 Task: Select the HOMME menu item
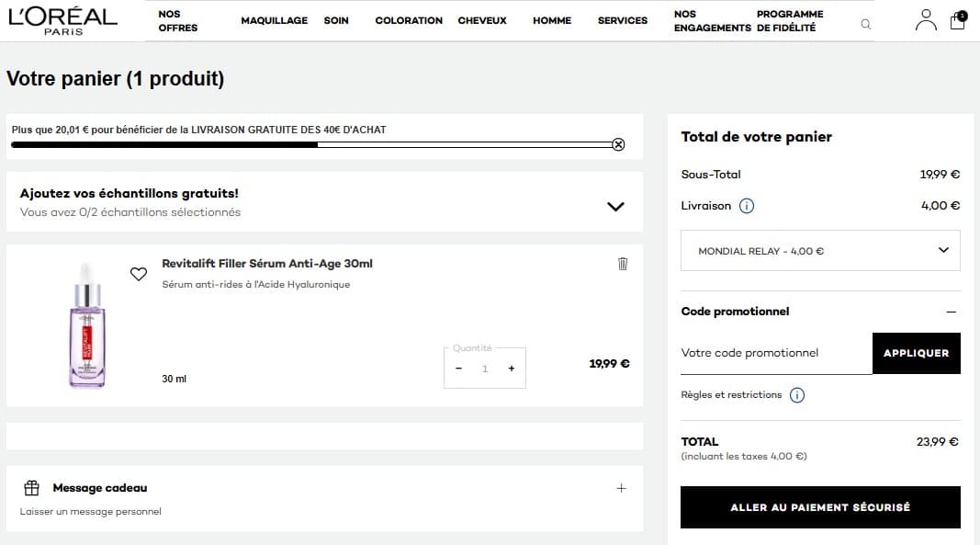(x=551, y=20)
